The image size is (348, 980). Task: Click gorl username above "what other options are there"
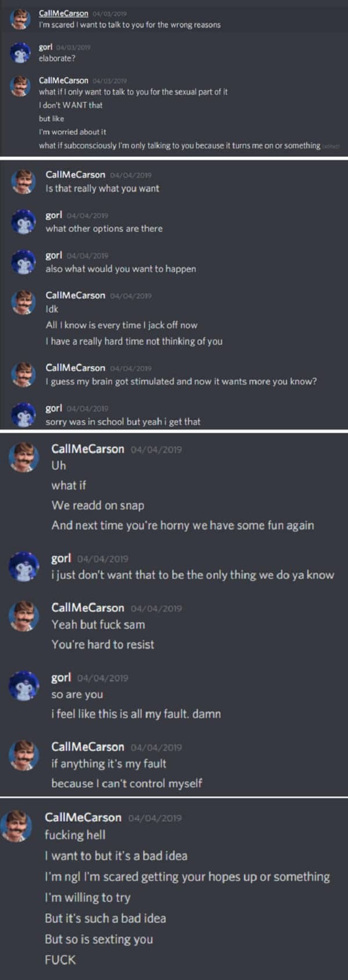tap(54, 215)
